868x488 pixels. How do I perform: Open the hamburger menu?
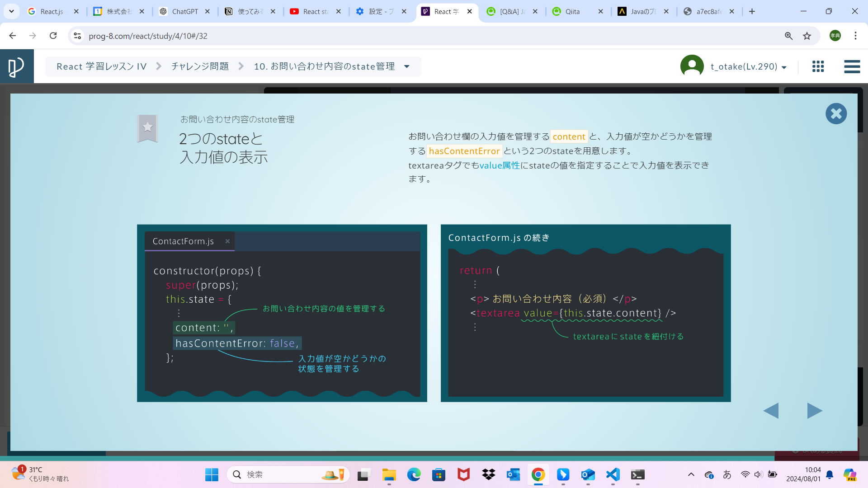tap(852, 66)
